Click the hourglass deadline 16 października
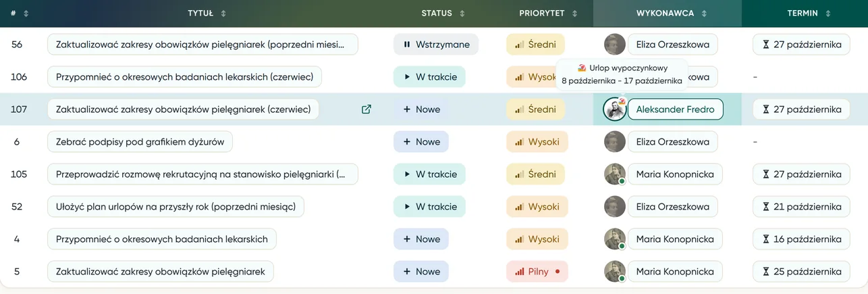This screenshot has height=294, width=868. (x=801, y=239)
